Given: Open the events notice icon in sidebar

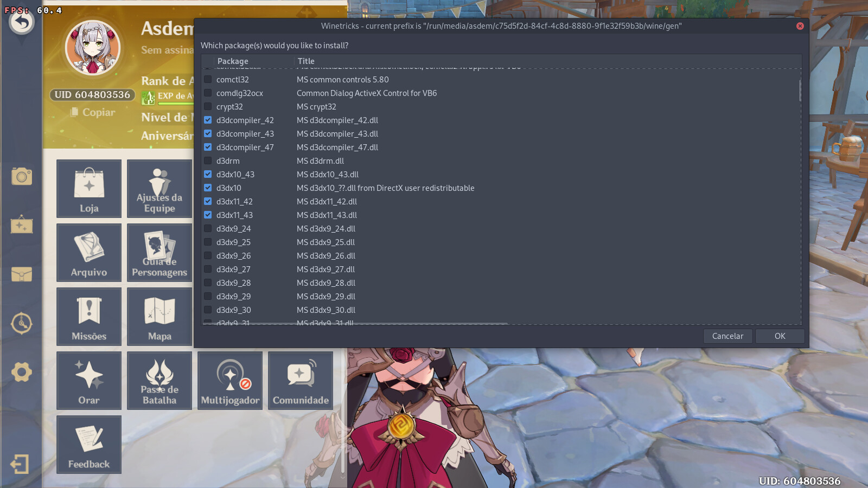Looking at the screenshot, I should (x=22, y=225).
